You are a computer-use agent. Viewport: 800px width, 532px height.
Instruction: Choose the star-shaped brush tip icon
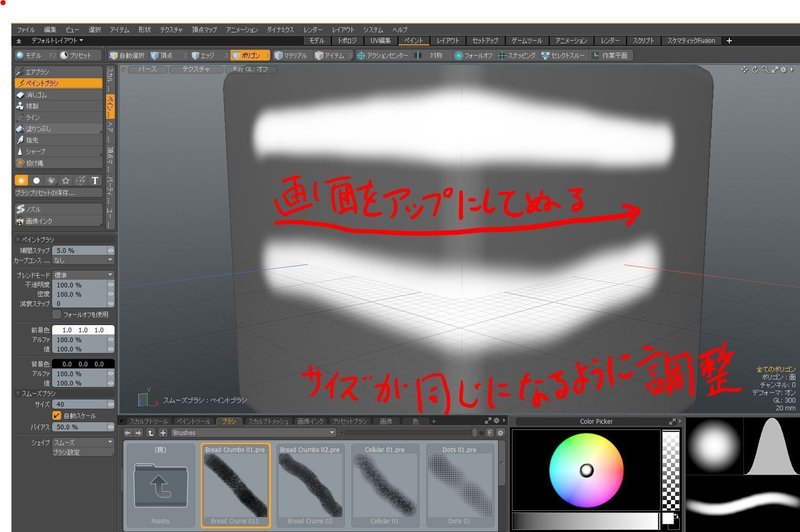(x=66, y=181)
